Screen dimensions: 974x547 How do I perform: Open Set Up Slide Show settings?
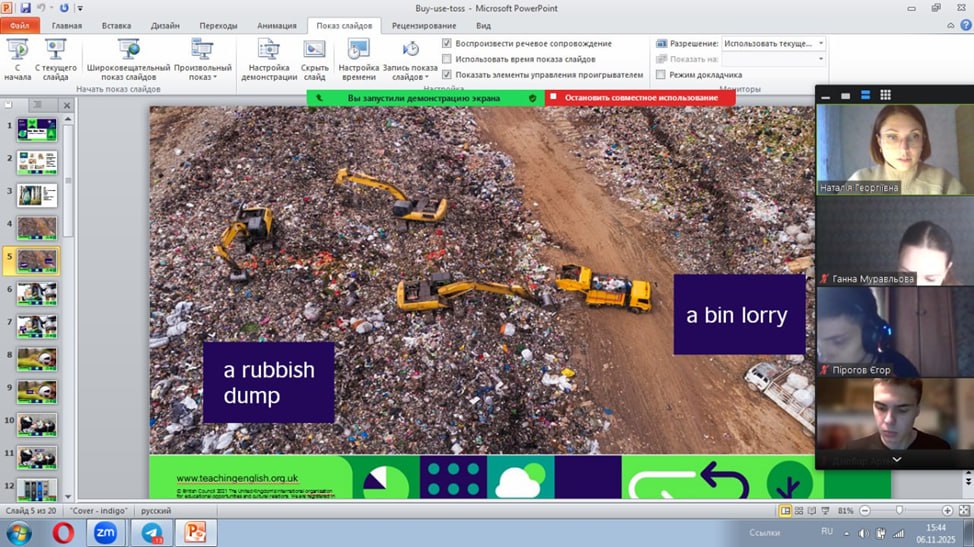point(269,60)
